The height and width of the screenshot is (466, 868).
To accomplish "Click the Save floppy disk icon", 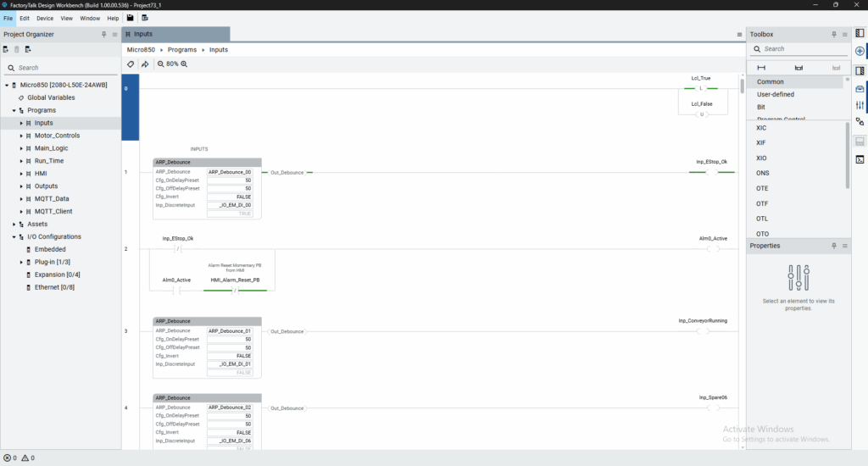I will [130, 18].
